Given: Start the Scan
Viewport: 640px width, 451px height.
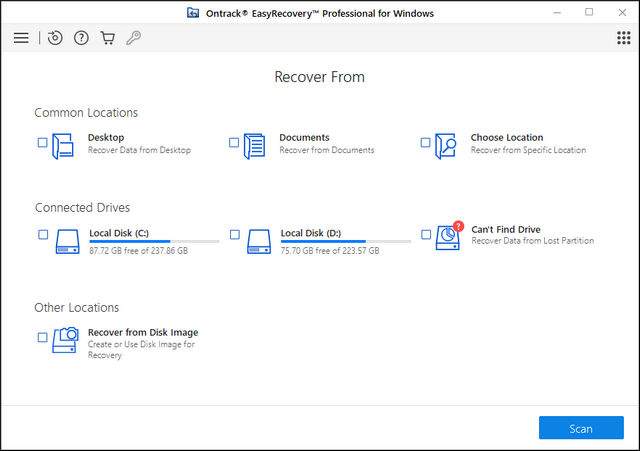Looking at the screenshot, I should coord(581,428).
